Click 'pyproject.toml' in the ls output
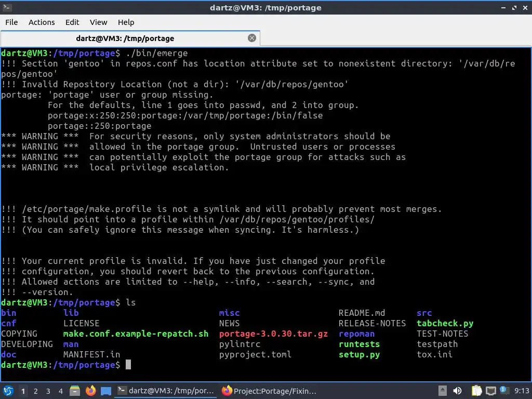532x399 pixels. (255, 354)
